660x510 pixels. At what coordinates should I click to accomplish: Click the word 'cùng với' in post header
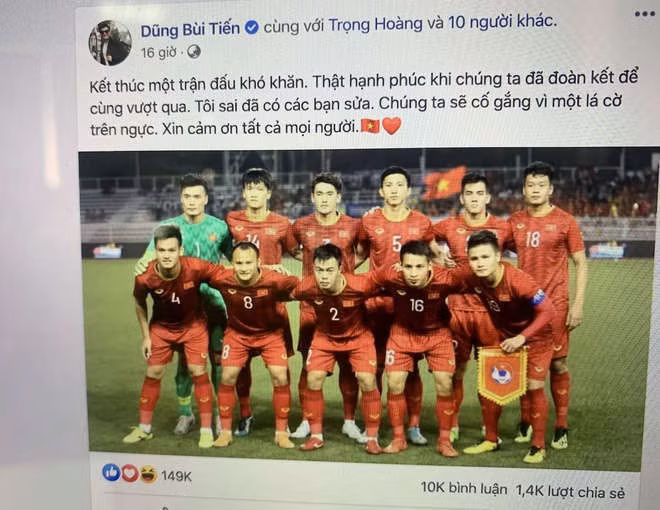coord(293,26)
